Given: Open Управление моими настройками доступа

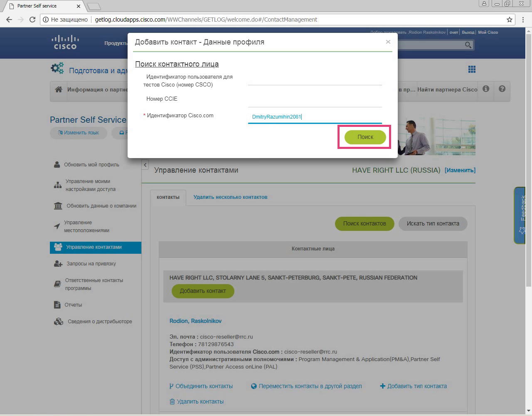Looking at the screenshot, I should click(x=90, y=185).
